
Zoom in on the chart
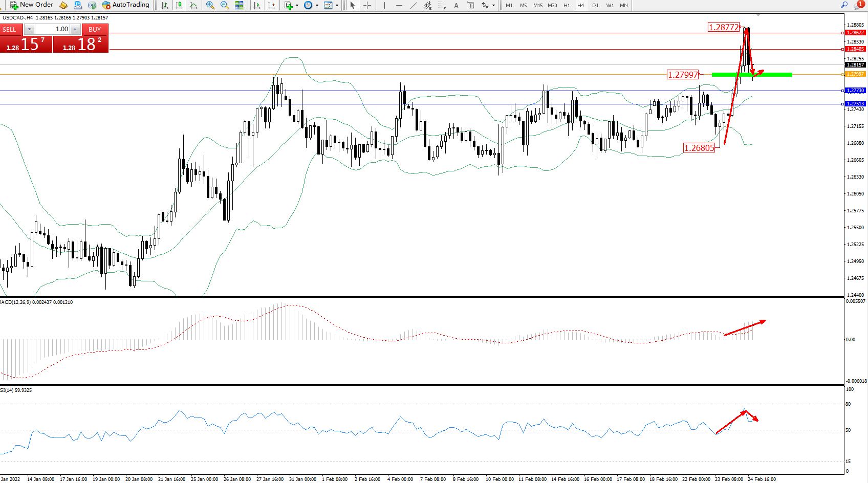point(210,5)
